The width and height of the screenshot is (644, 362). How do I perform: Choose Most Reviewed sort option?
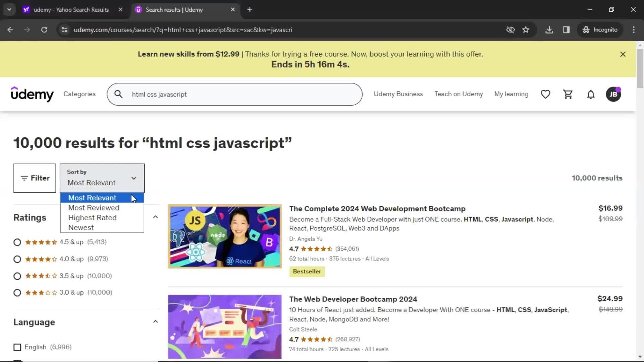[x=102, y=208]
